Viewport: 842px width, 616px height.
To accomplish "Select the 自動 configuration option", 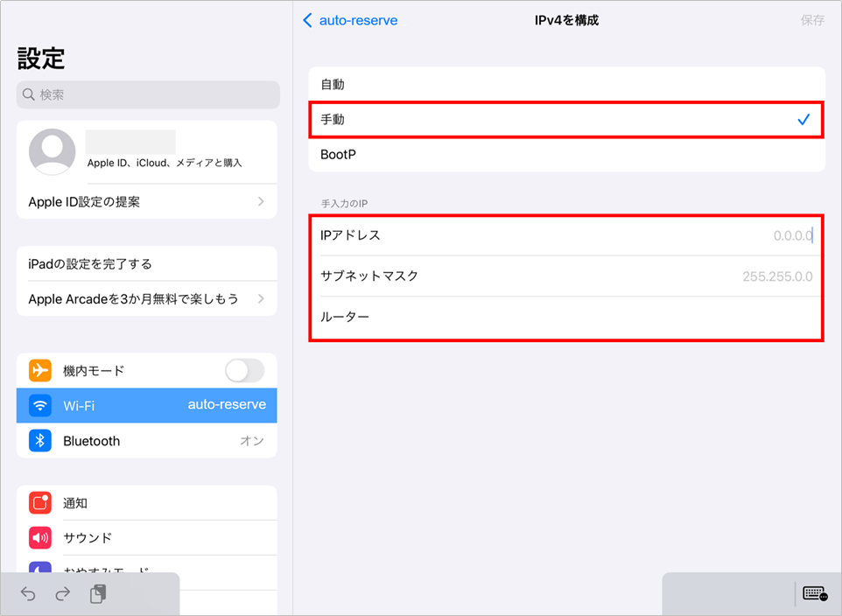I will pyautogui.click(x=566, y=85).
